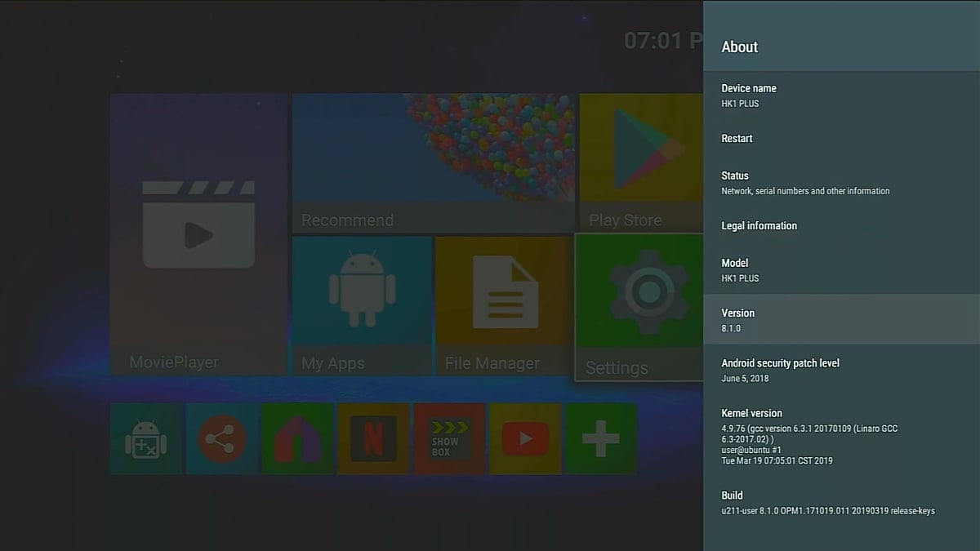Open the My Apps Android tile

pyautogui.click(x=362, y=306)
